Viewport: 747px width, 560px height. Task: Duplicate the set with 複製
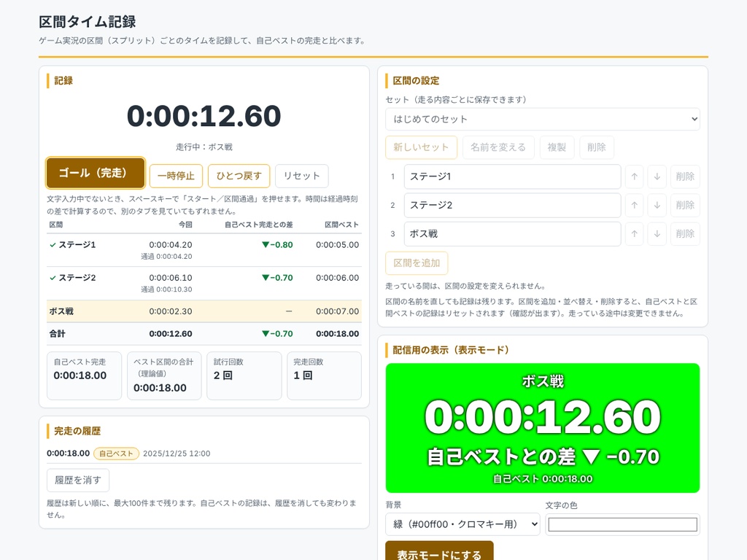point(557,147)
